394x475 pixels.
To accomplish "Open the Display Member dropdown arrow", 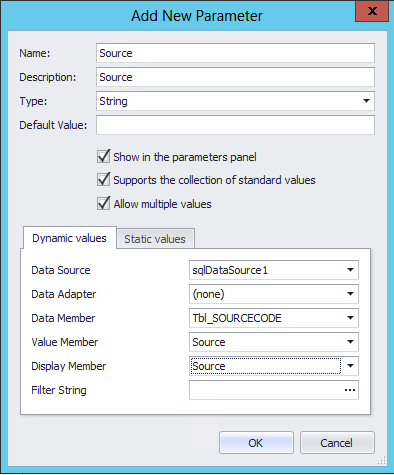I will [350, 366].
